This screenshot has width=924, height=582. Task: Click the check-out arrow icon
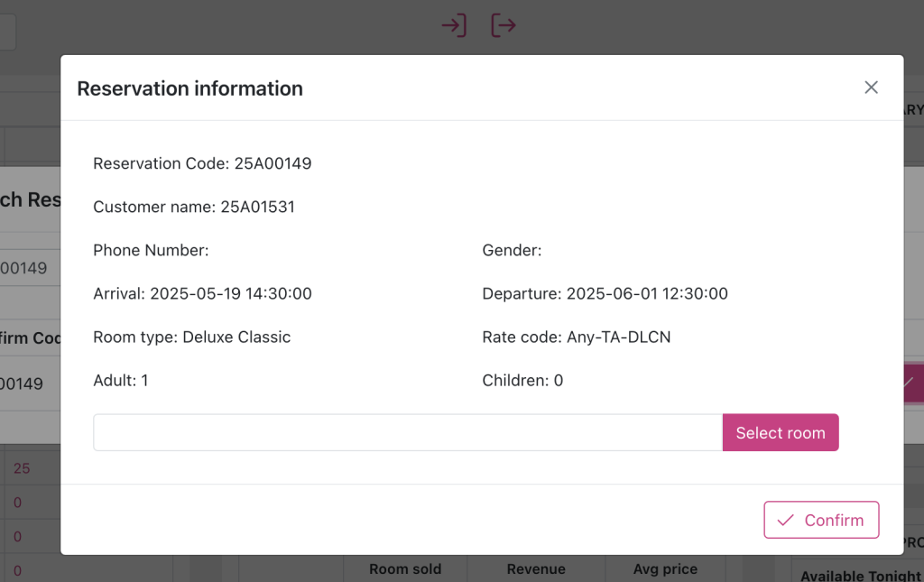[x=504, y=25]
